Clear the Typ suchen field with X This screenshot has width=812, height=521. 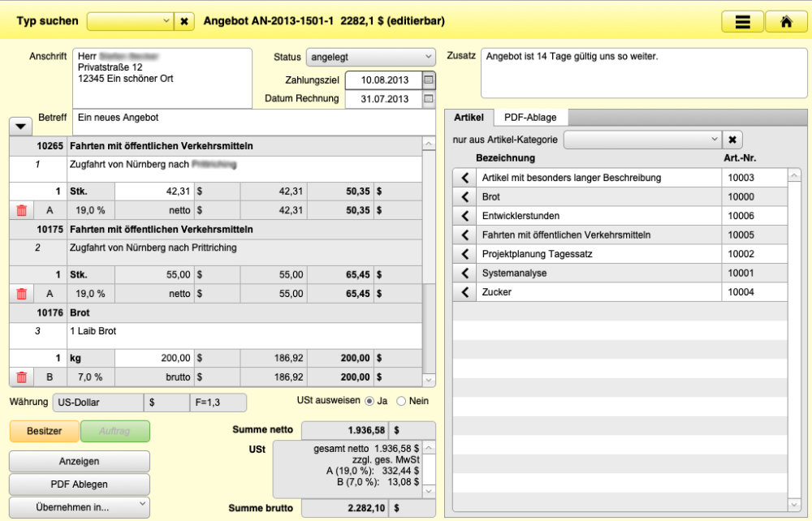[x=184, y=21]
